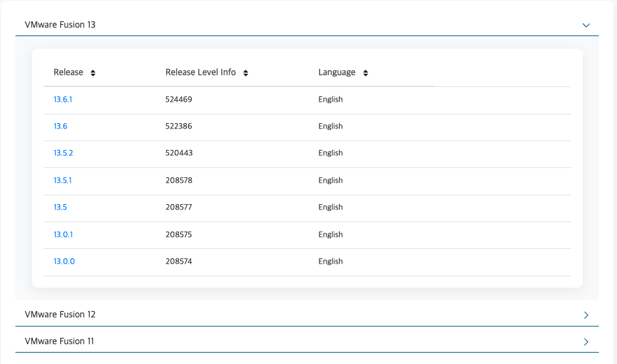Click the Language column header label
Screen dimensions: 617x364
[x=337, y=73]
